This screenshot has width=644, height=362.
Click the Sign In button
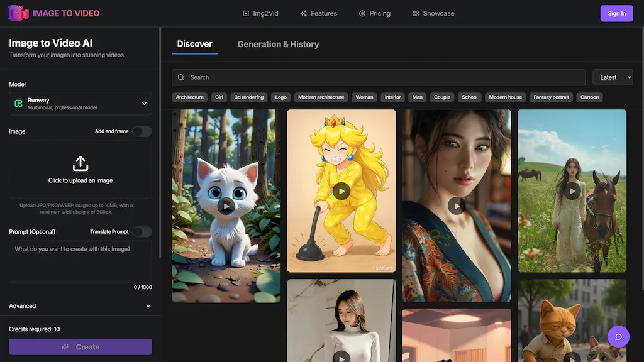[x=616, y=14]
